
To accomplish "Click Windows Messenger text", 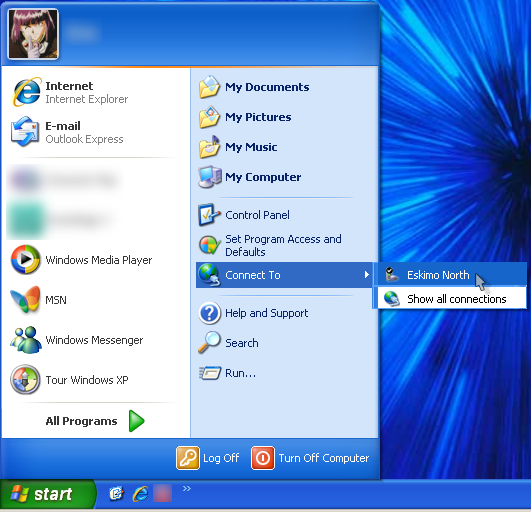I will (x=94, y=340).
